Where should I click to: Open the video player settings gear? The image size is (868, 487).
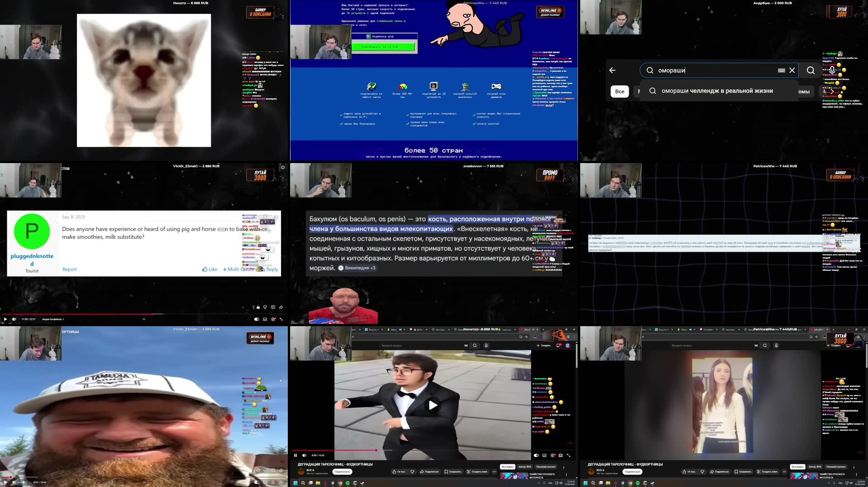point(553,455)
